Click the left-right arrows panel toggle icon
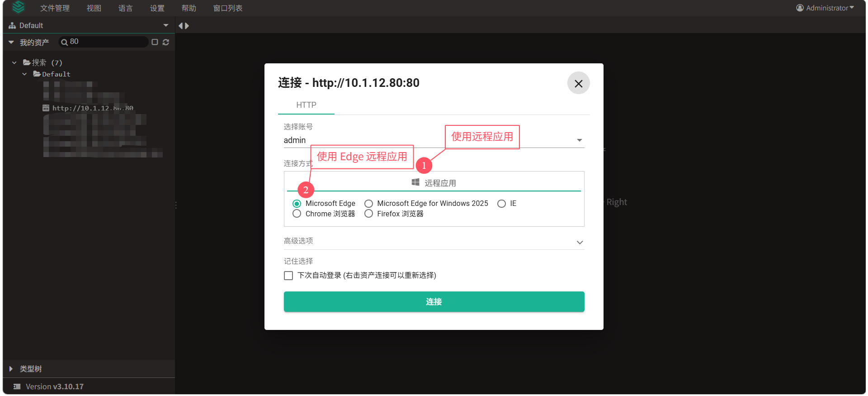The height and width of the screenshot is (396, 868). (184, 26)
